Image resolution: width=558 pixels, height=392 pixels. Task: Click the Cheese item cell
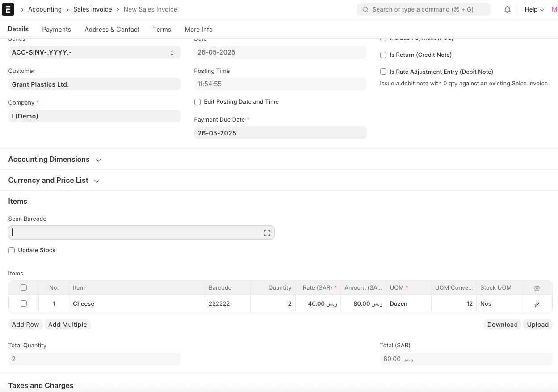[x=137, y=304]
